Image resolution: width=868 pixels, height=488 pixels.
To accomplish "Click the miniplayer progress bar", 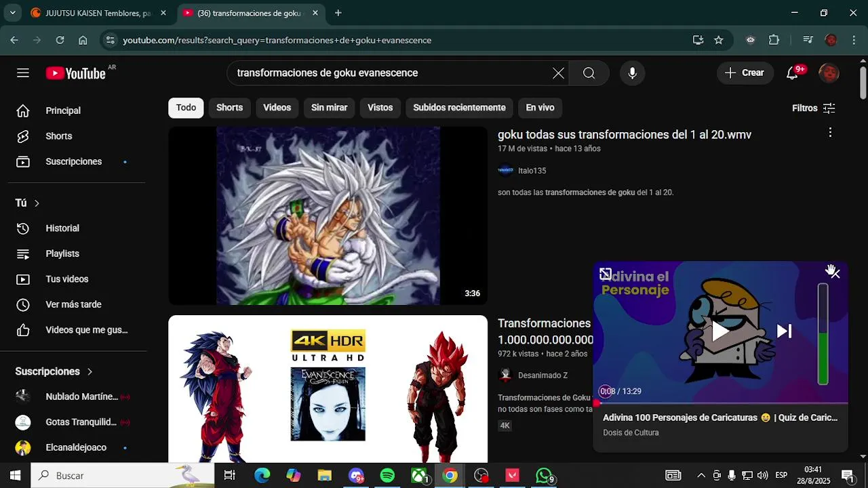I will [720, 403].
